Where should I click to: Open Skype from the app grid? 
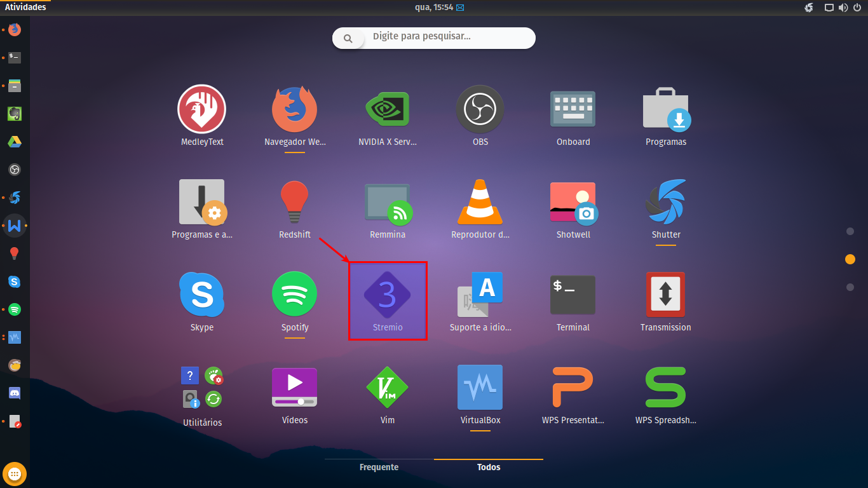(202, 294)
